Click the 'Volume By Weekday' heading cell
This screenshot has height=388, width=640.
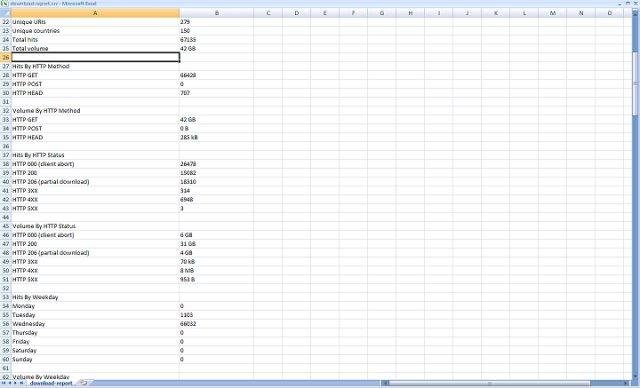(95, 377)
